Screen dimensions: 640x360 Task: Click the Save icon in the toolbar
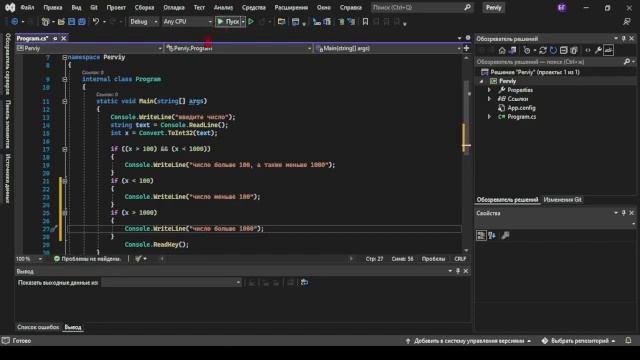(71, 22)
